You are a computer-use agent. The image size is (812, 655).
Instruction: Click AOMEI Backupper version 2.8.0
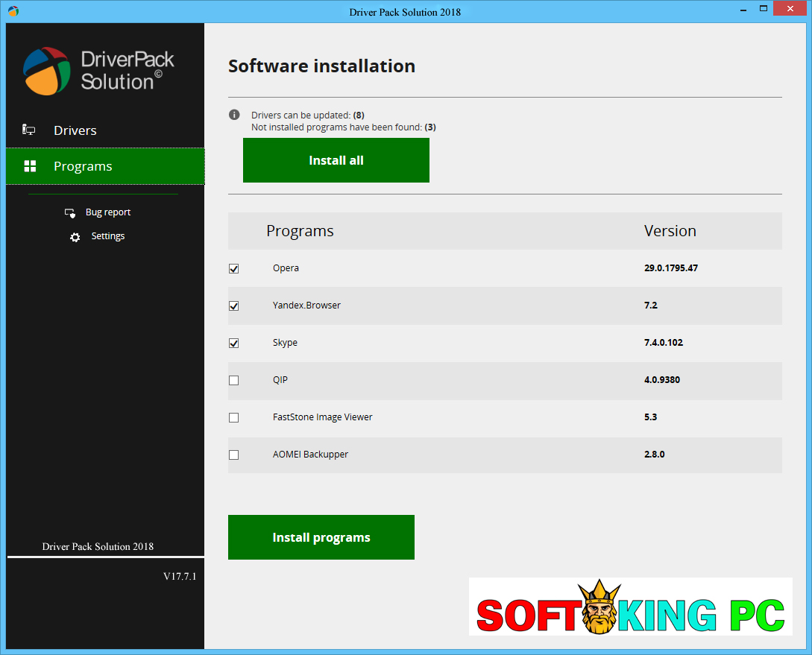[x=654, y=455]
